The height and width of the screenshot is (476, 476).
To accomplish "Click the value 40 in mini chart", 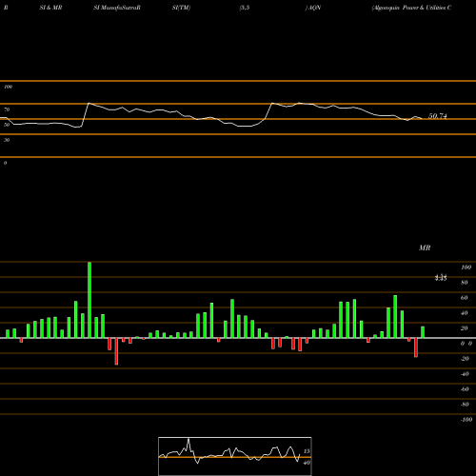I will pos(307,463).
